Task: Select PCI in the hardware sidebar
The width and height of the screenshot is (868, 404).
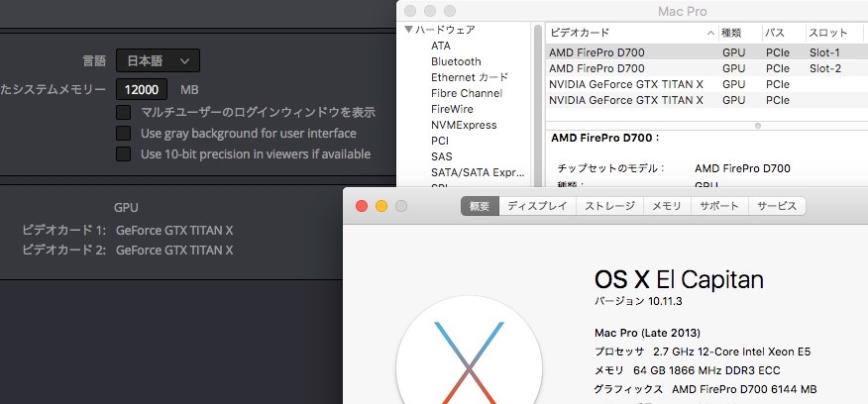Action: (x=440, y=141)
